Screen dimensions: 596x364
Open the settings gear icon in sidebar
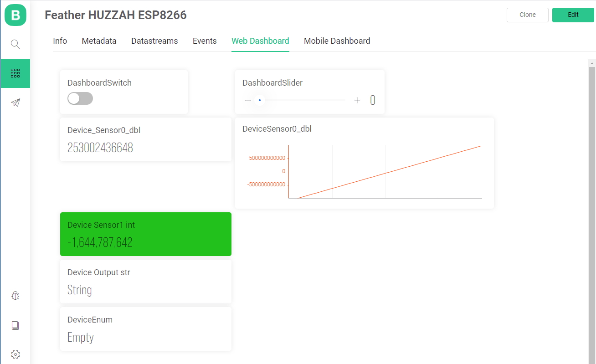(15, 354)
